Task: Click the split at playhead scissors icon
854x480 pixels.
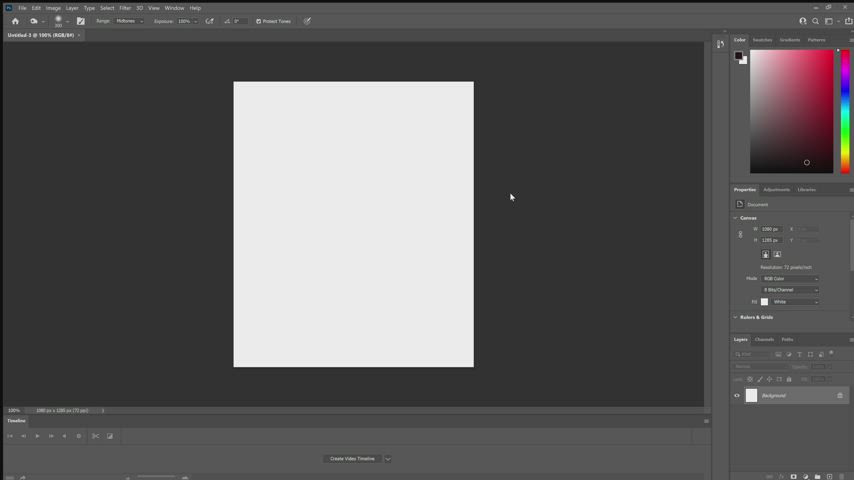Action: (x=95, y=436)
